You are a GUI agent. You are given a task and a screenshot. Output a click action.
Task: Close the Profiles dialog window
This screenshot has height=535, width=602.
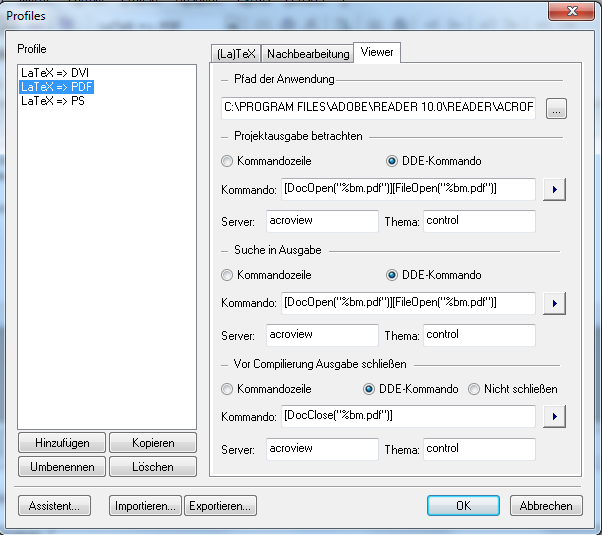point(572,11)
